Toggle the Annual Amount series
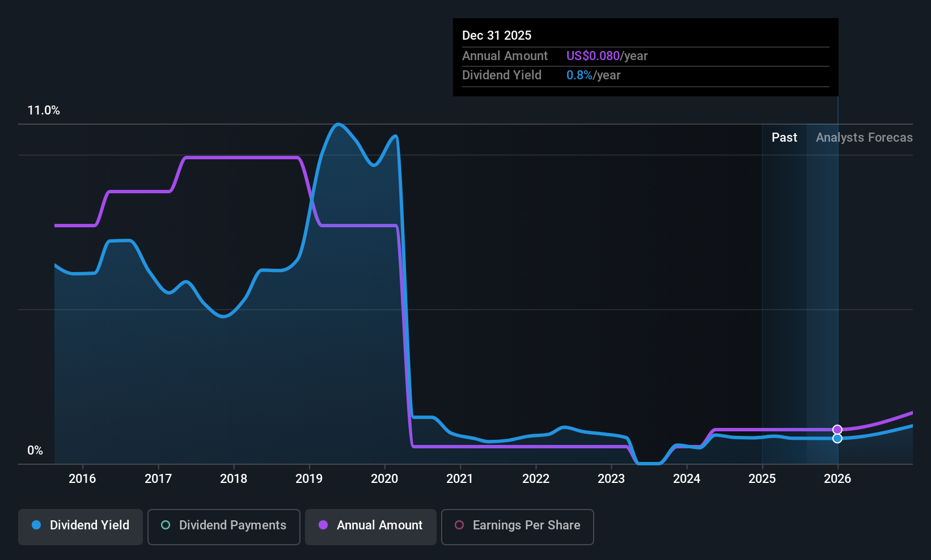 pyautogui.click(x=371, y=527)
